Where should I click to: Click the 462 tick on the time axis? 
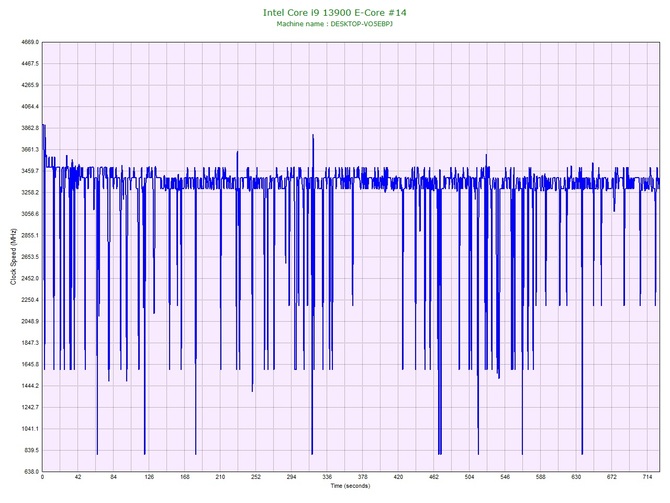pos(434,477)
